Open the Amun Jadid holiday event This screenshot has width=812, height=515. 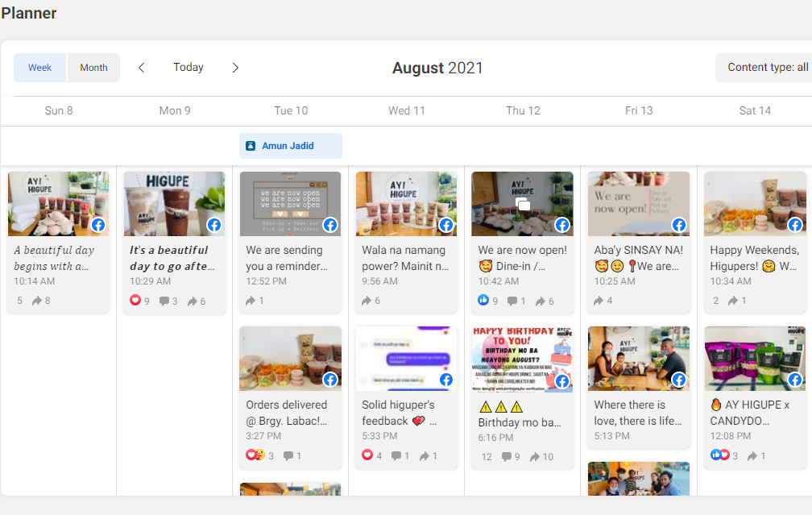291,146
